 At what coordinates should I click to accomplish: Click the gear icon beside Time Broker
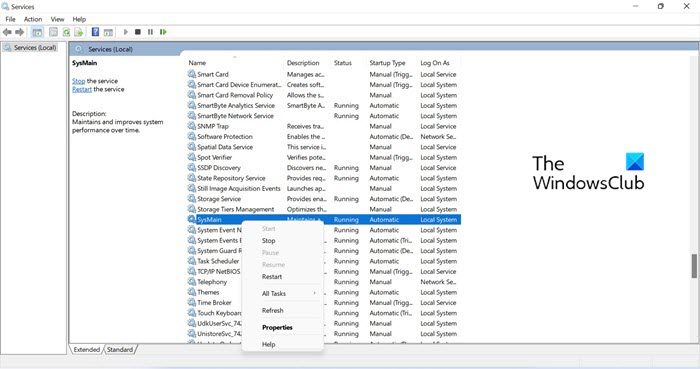192,303
